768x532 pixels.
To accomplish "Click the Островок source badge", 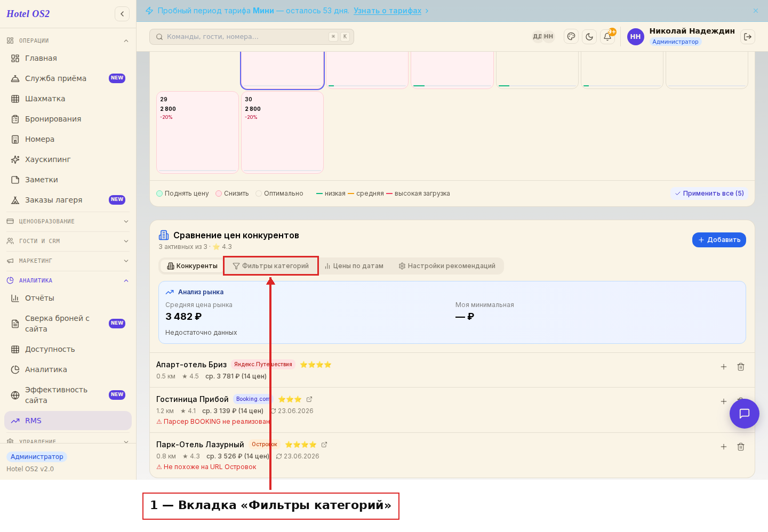I will 264,445.
